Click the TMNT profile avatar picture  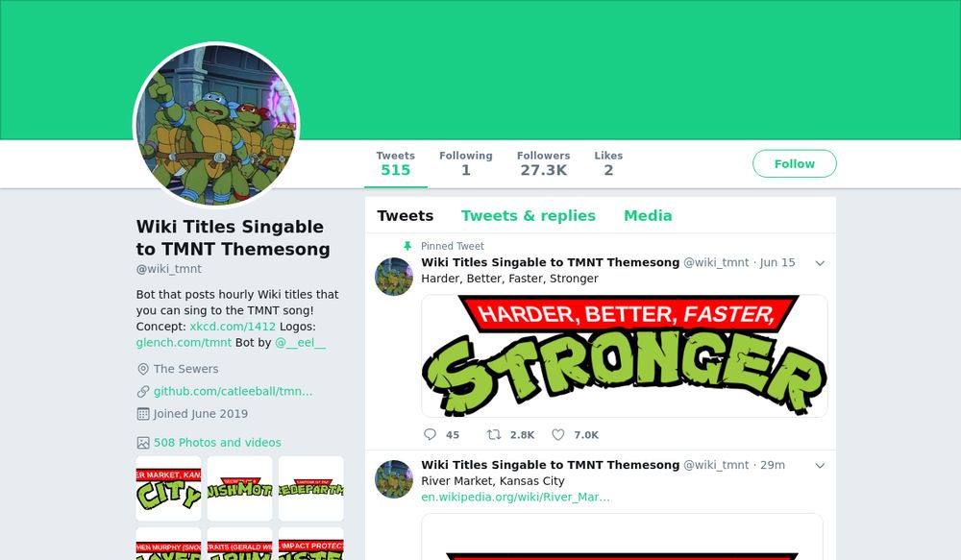pos(216,125)
